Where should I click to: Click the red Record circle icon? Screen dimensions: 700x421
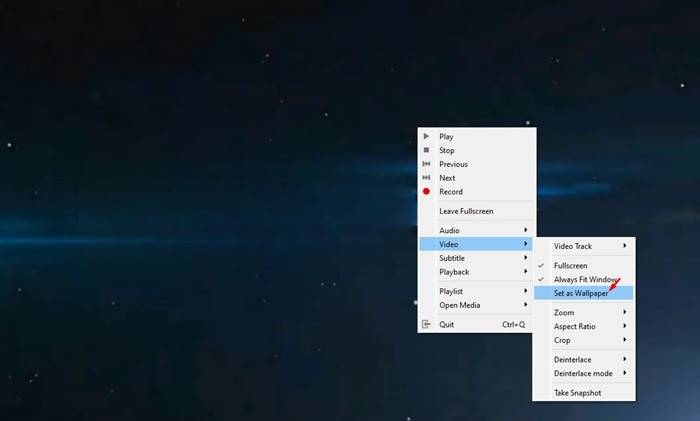coord(426,192)
